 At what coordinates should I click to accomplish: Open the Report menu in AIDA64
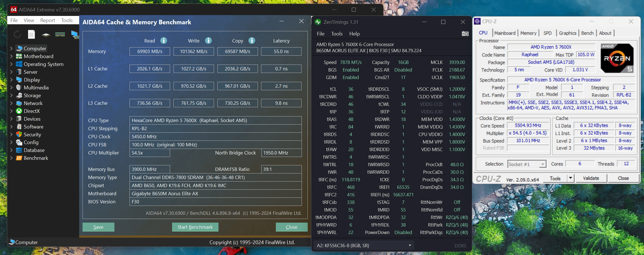click(48, 20)
